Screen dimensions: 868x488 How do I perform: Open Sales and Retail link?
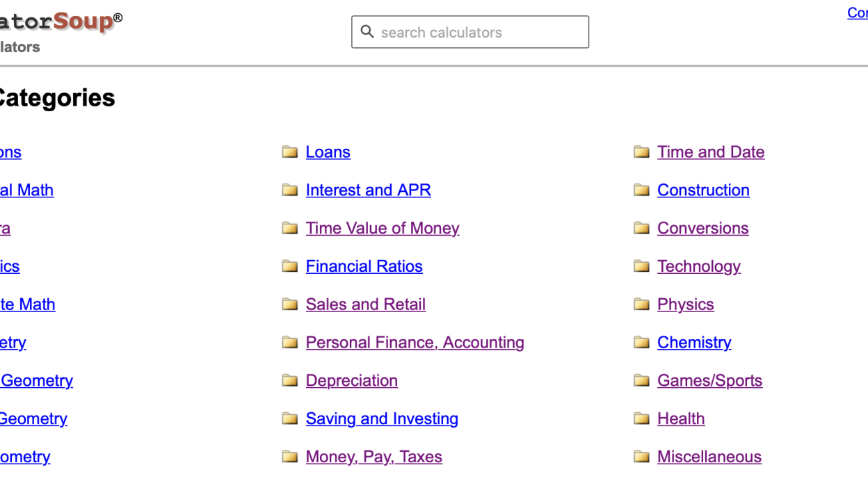pyautogui.click(x=365, y=304)
